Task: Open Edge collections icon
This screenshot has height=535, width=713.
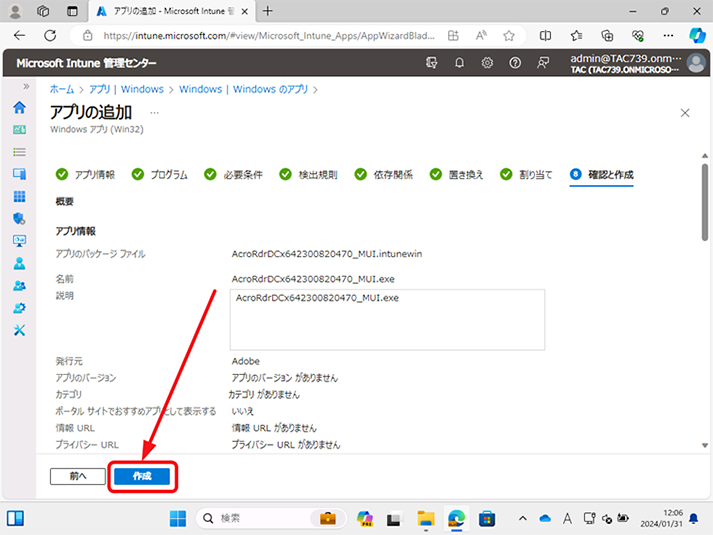Action: coord(607,35)
